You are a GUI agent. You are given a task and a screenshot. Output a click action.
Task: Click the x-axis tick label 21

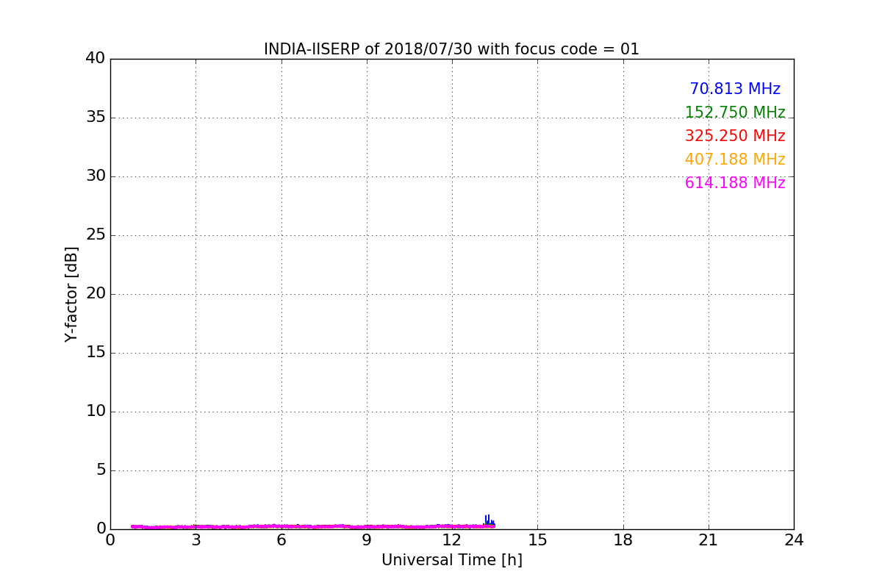pos(709,540)
